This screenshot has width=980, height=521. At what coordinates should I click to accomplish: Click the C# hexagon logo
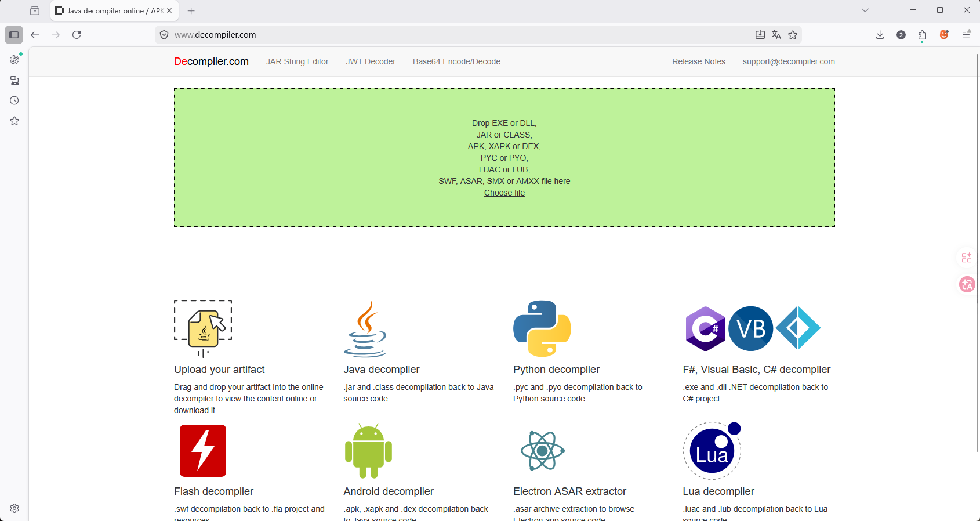[x=705, y=329]
